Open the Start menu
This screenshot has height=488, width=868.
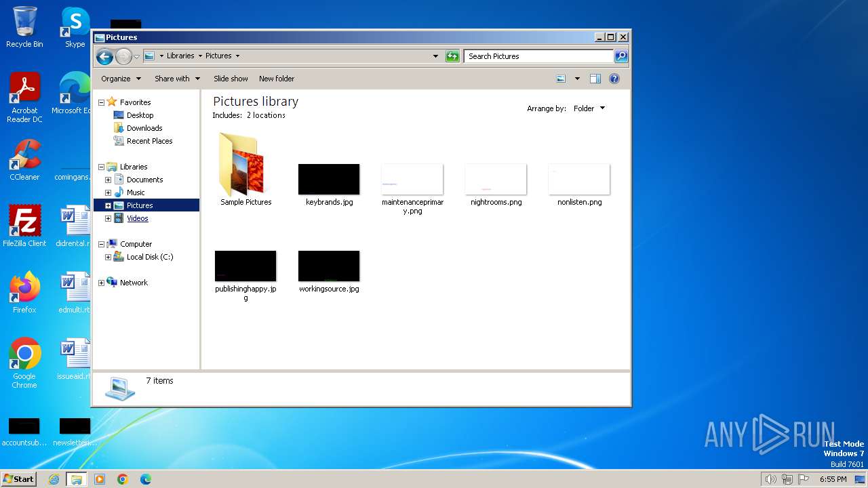(18, 479)
